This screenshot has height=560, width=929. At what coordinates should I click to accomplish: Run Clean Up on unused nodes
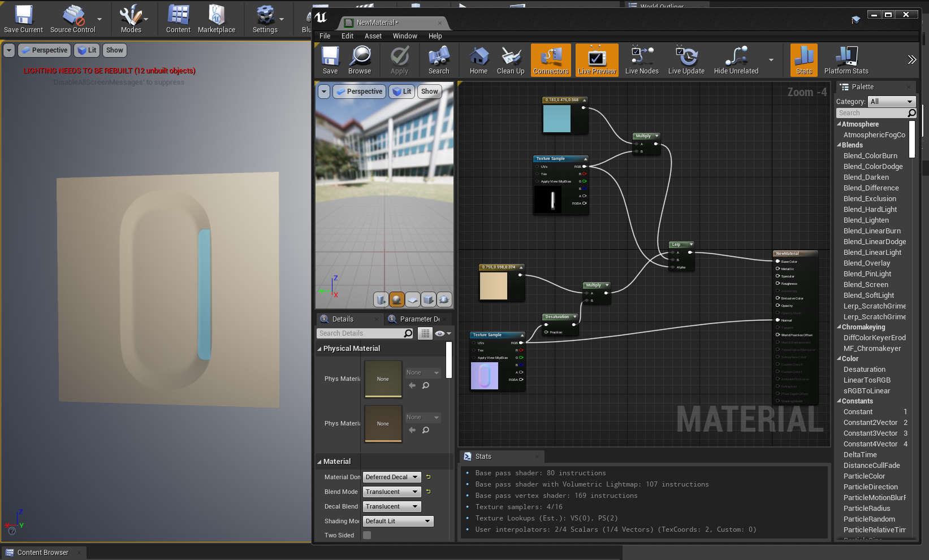tap(511, 60)
